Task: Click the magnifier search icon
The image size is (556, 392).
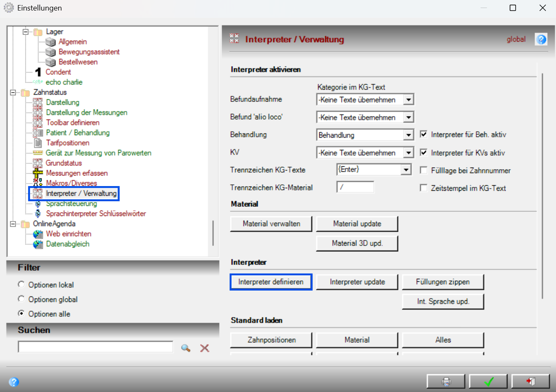Action: pos(186,348)
